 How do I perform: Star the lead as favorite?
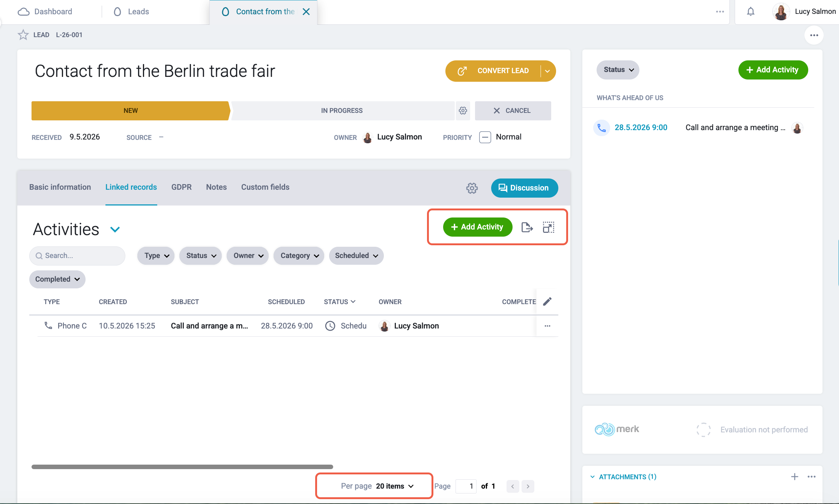click(23, 35)
